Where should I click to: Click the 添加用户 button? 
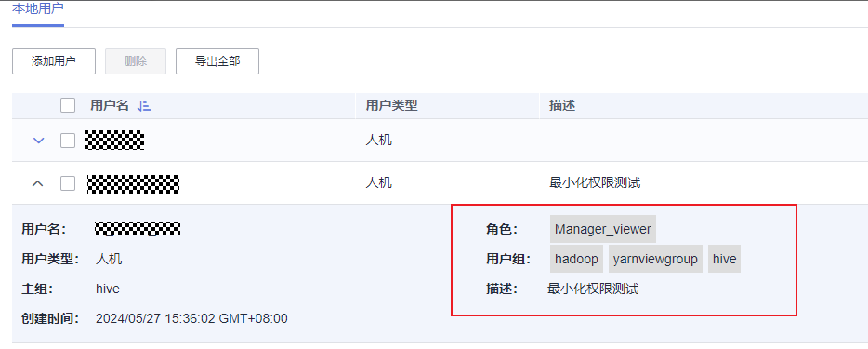pyautogui.click(x=54, y=60)
